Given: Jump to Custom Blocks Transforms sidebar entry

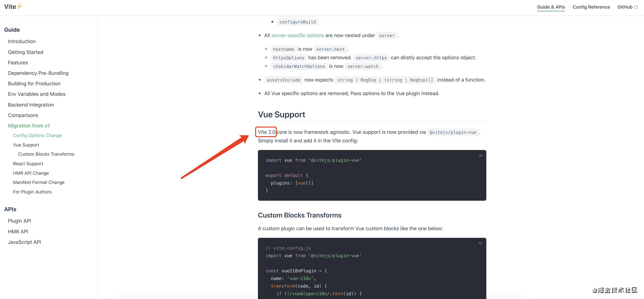Looking at the screenshot, I should click(46, 154).
